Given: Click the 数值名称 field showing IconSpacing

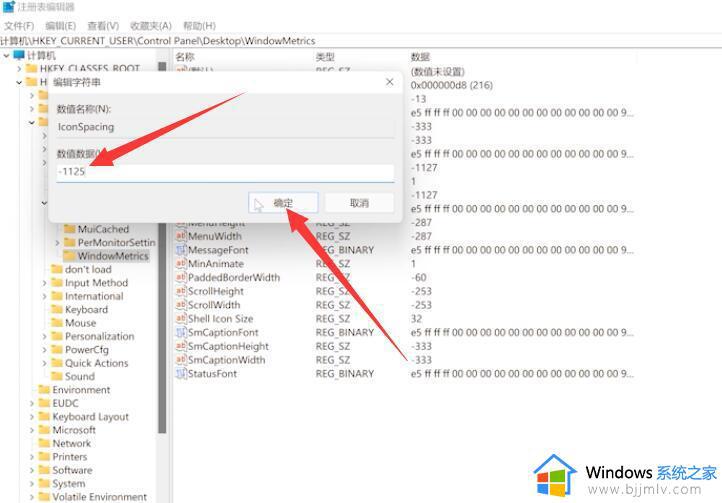Looking at the screenshot, I should point(225,127).
